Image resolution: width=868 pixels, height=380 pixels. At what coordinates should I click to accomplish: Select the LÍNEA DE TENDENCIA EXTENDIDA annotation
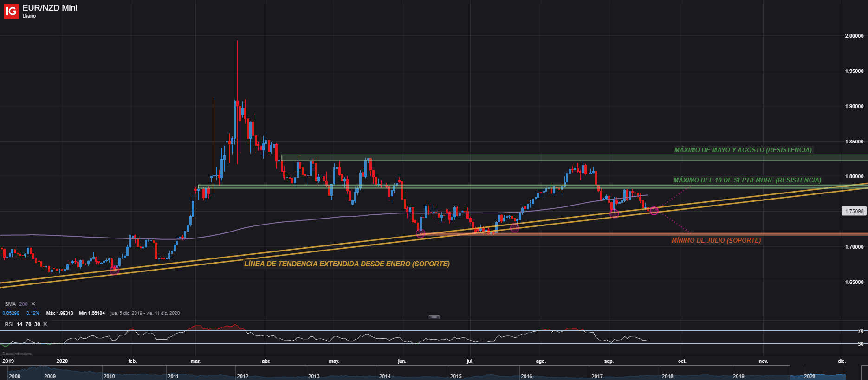tap(347, 264)
